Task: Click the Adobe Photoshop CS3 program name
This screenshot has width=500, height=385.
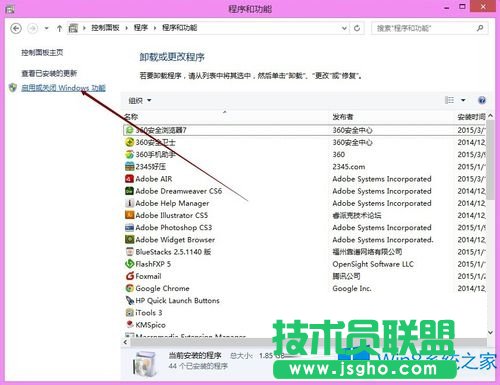Action: coord(174,228)
